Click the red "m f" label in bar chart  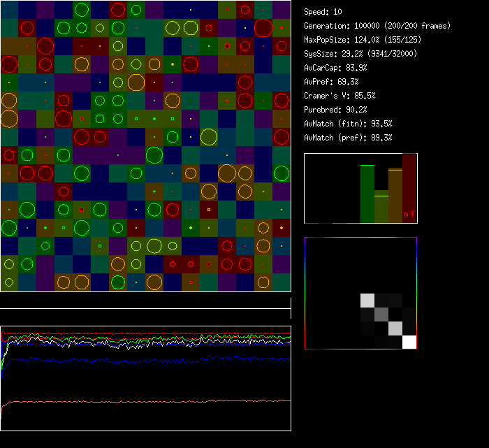[x=409, y=213]
